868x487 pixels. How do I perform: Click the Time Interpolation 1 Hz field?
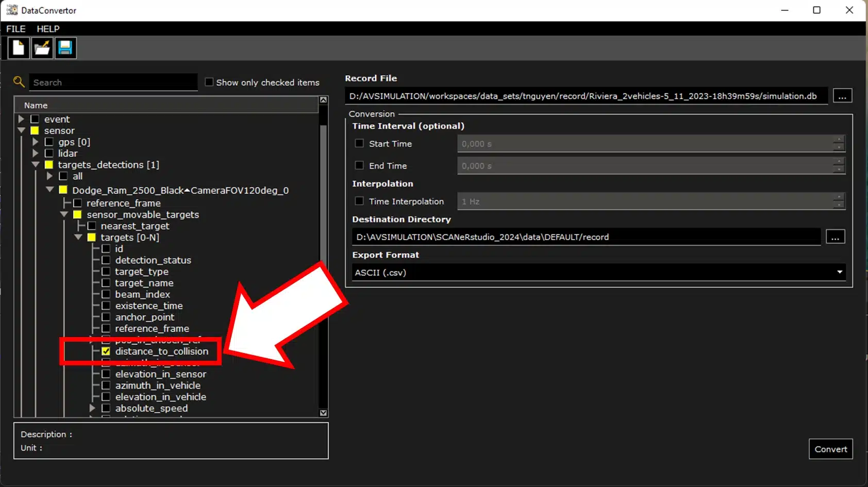(645, 201)
